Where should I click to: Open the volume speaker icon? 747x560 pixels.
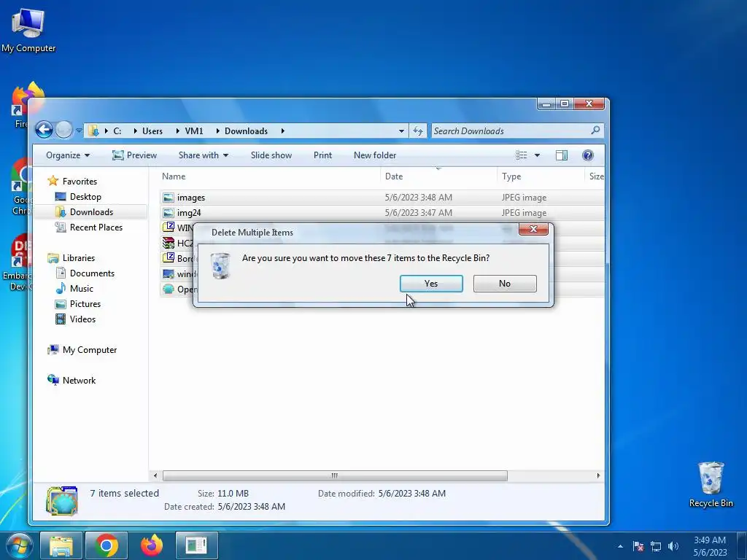[673, 546]
